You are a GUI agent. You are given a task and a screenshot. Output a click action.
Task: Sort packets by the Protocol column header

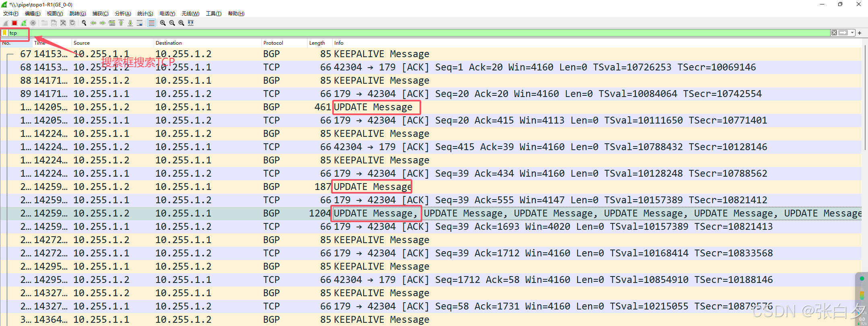pos(284,43)
